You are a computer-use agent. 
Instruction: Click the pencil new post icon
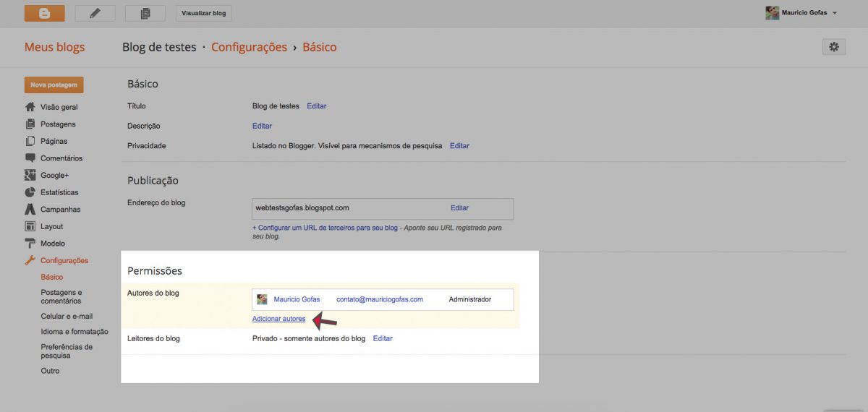click(95, 13)
